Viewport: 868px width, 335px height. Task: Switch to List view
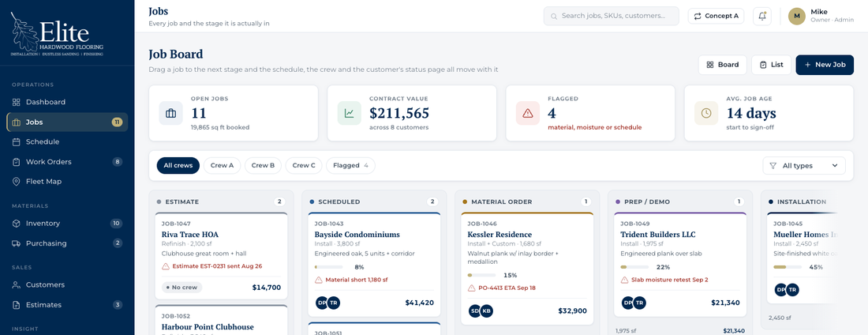pos(772,65)
